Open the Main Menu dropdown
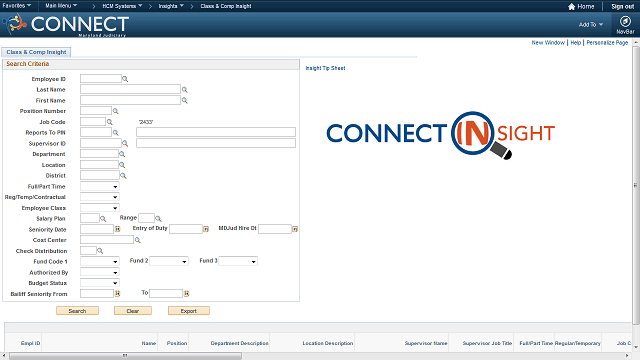640x360 pixels. tap(61, 6)
